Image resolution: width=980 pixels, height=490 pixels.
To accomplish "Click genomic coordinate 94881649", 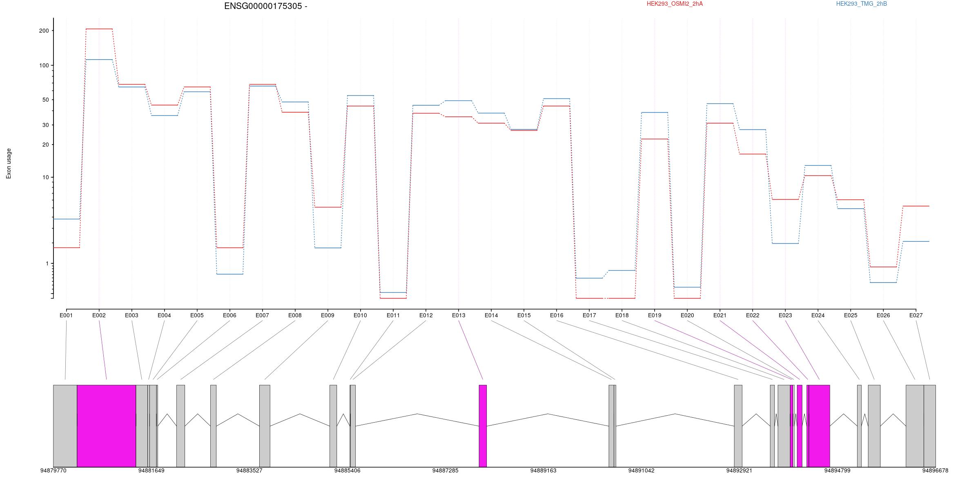I will [x=151, y=470].
